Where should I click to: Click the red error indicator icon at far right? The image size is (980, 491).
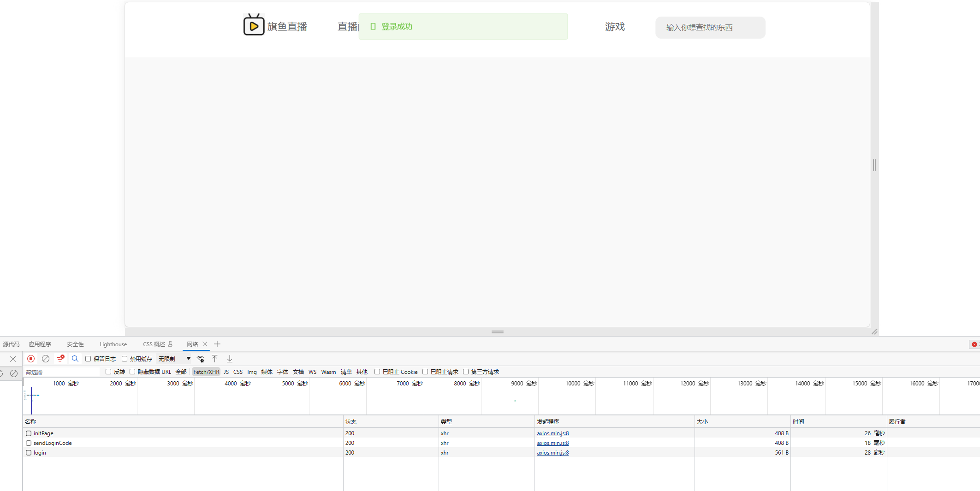point(974,344)
